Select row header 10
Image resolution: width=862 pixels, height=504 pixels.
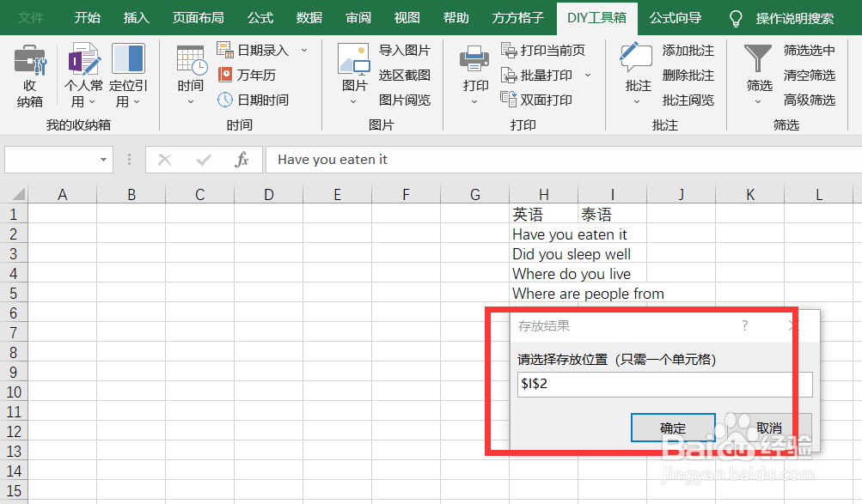(14, 392)
